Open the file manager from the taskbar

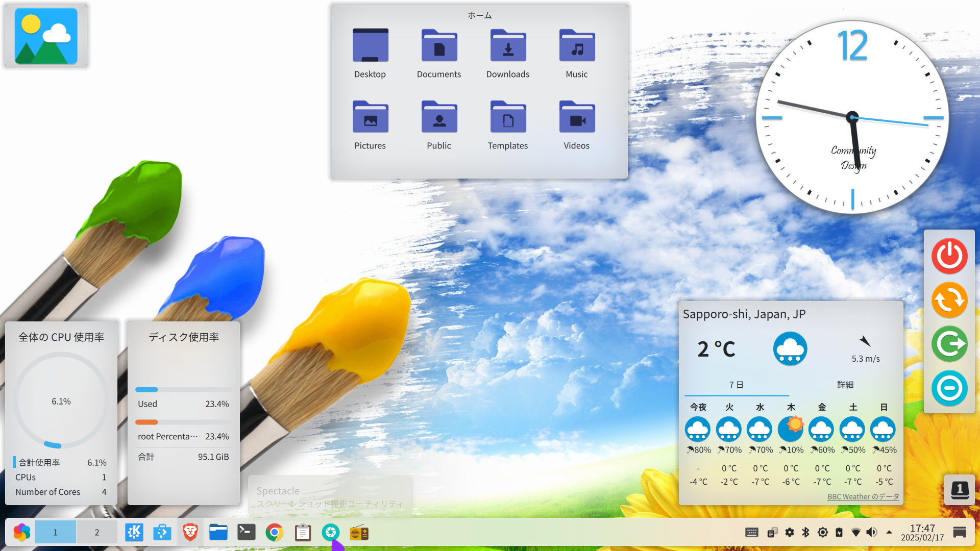[x=218, y=533]
